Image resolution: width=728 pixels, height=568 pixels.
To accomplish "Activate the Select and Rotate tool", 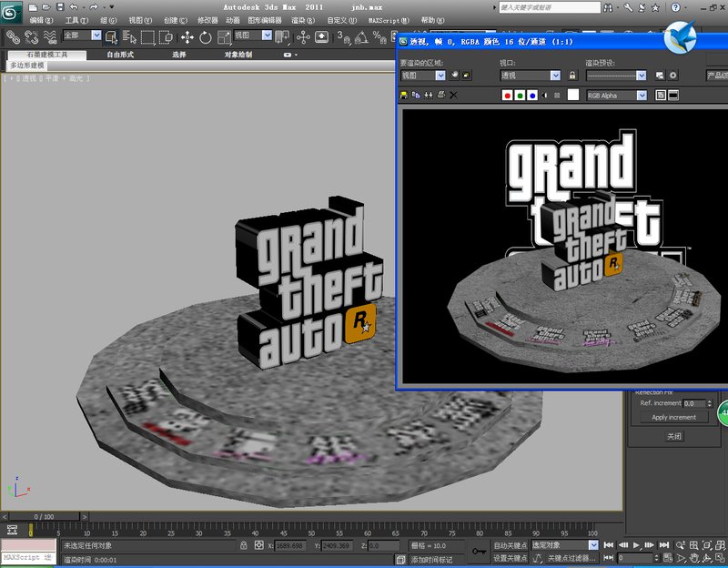I will click(x=206, y=36).
